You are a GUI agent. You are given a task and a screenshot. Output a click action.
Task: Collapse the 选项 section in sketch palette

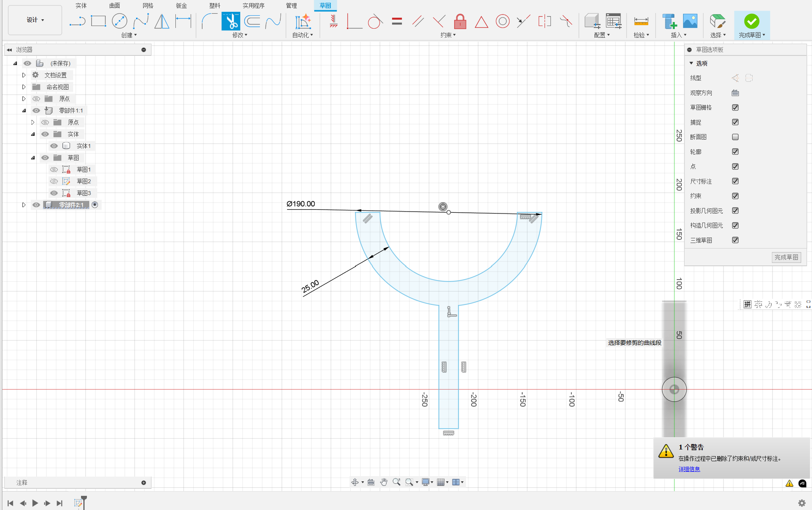pyautogui.click(x=691, y=63)
